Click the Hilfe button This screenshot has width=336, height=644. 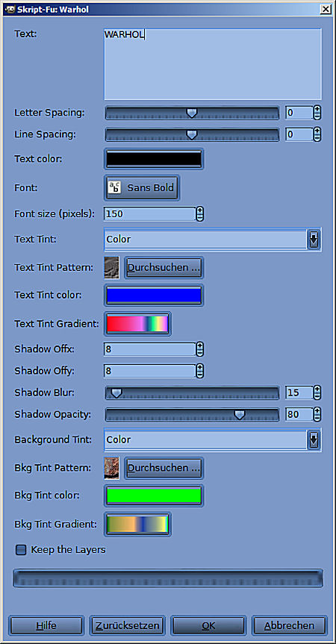pyautogui.click(x=46, y=625)
